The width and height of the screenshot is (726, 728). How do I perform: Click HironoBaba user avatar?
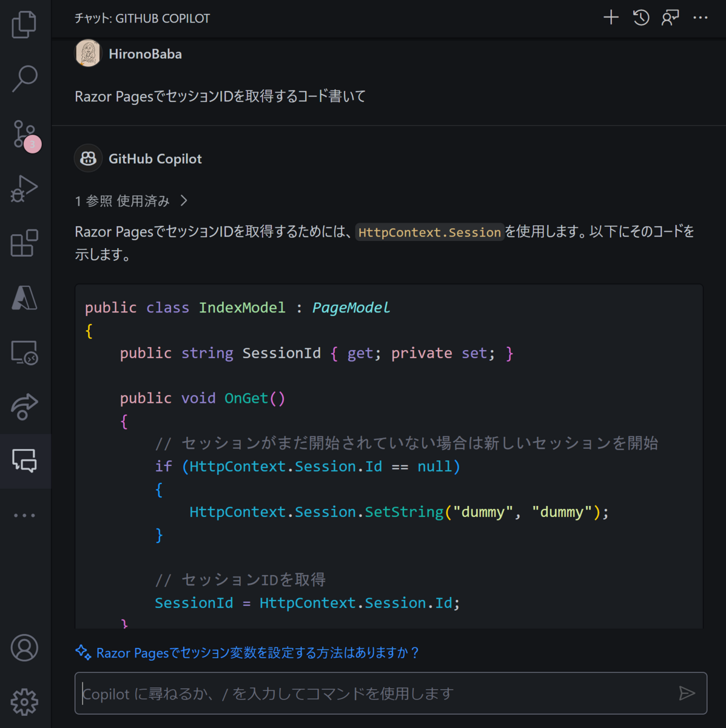point(88,53)
